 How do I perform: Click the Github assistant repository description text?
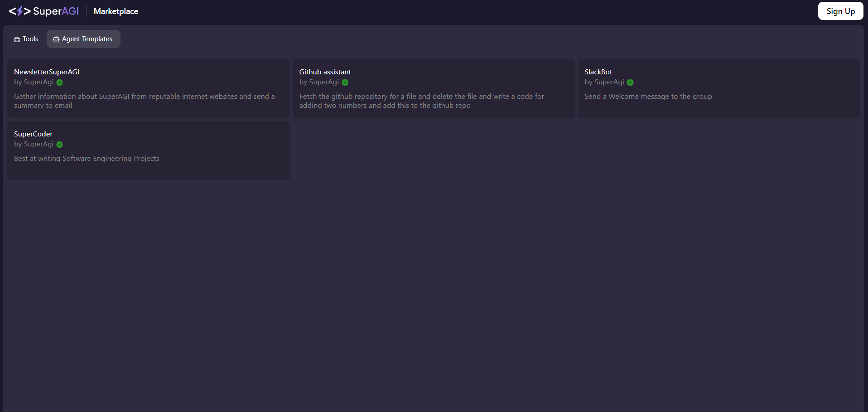click(421, 101)
